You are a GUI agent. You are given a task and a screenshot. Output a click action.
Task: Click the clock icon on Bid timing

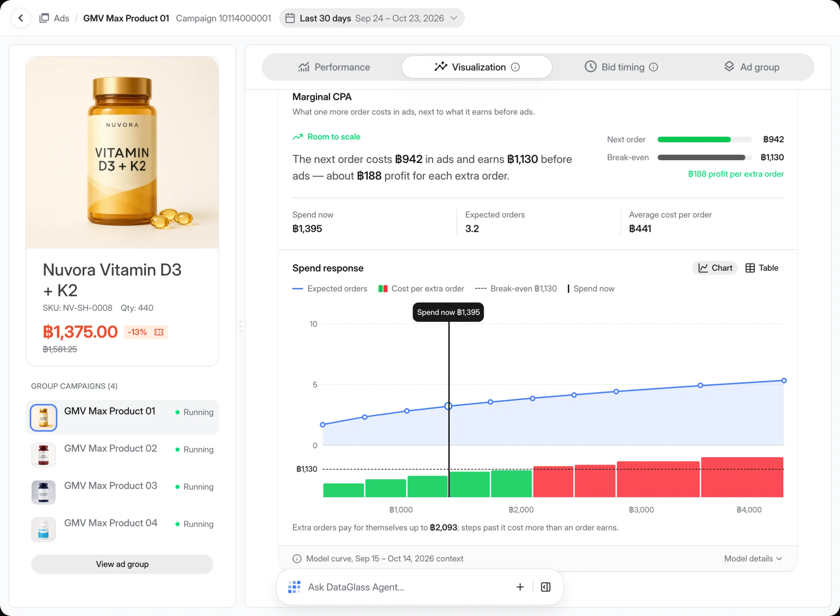590,67
